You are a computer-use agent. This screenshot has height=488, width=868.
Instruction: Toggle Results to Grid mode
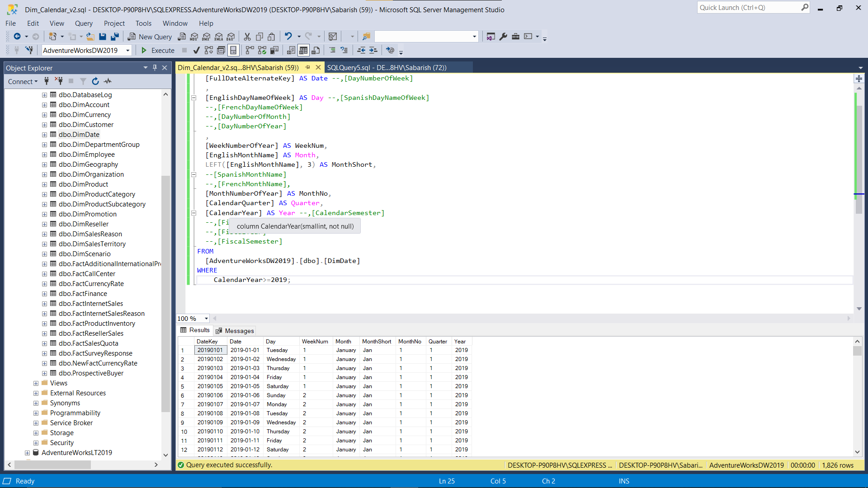point(303,50)
